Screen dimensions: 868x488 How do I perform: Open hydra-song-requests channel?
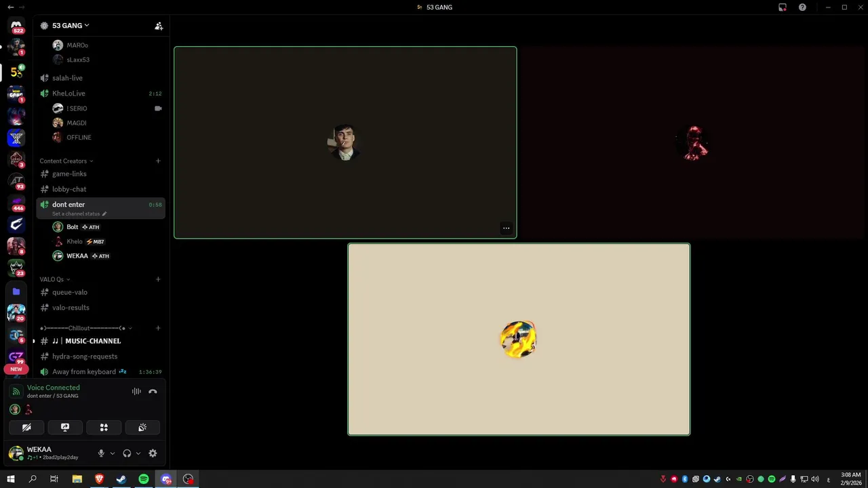(100, 357)
